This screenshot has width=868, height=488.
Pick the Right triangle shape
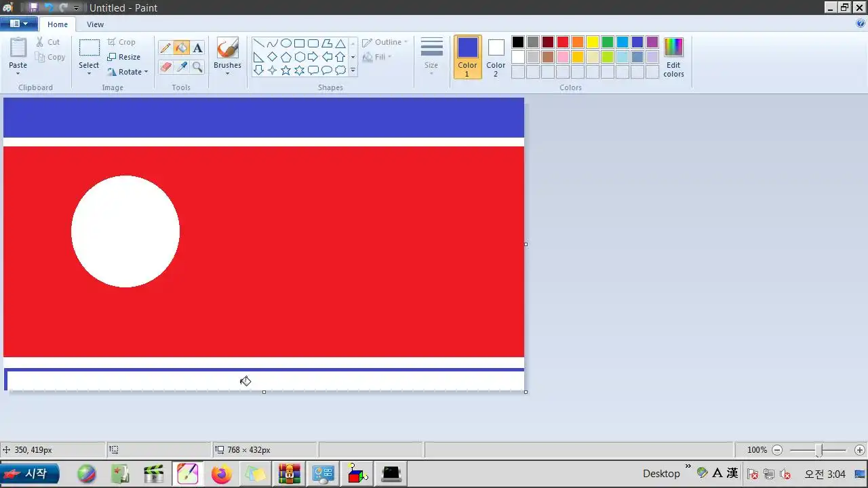(258, 57)
